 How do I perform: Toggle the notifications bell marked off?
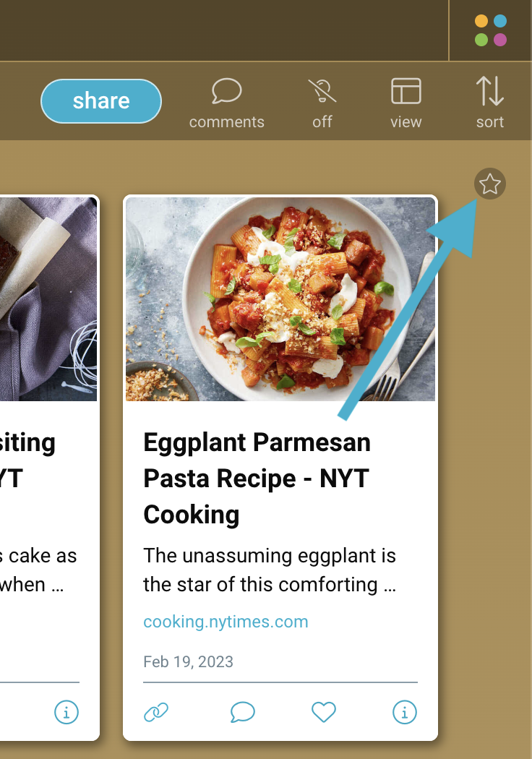tap(322, 103)
